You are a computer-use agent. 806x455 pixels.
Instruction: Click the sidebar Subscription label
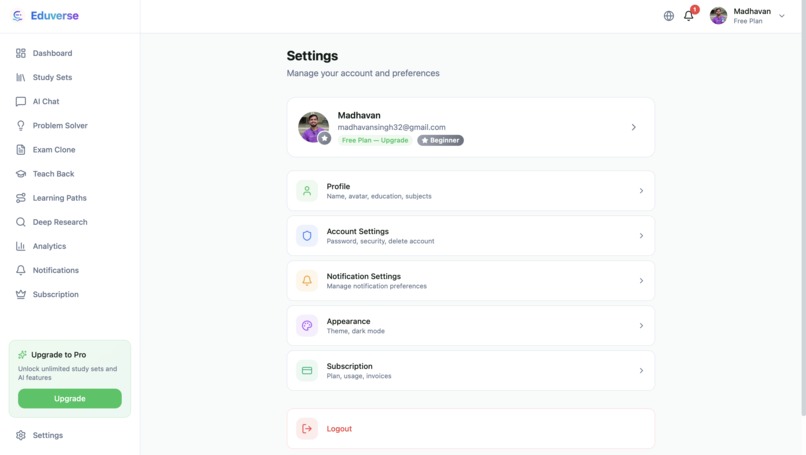coord(56,295)
